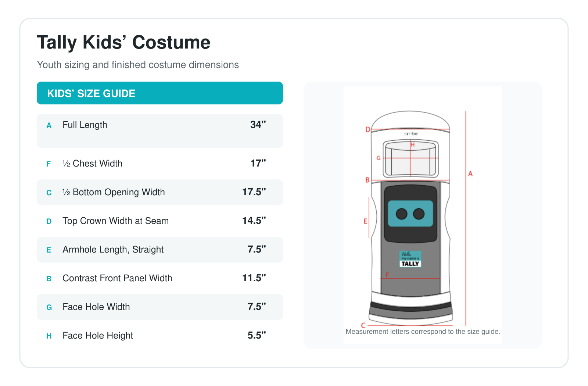The width and height of the screenshot is (588, 386).
Task: Click letter D beside Top Crown Width
Action: point(49,221)
